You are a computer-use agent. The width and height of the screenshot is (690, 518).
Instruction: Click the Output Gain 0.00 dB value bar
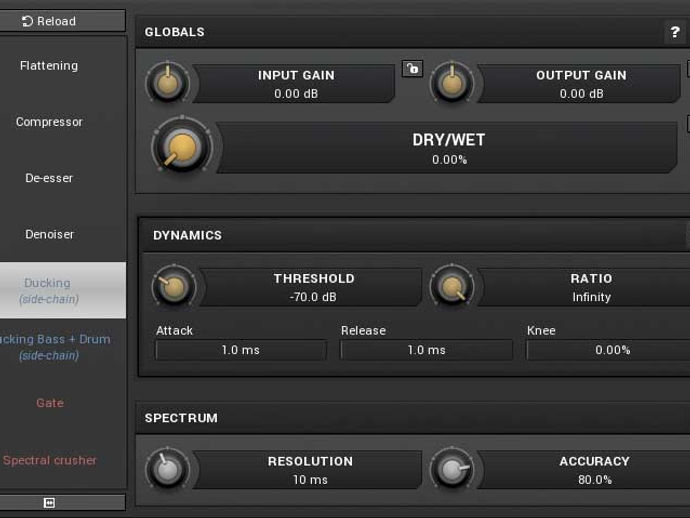click(579, 84)
